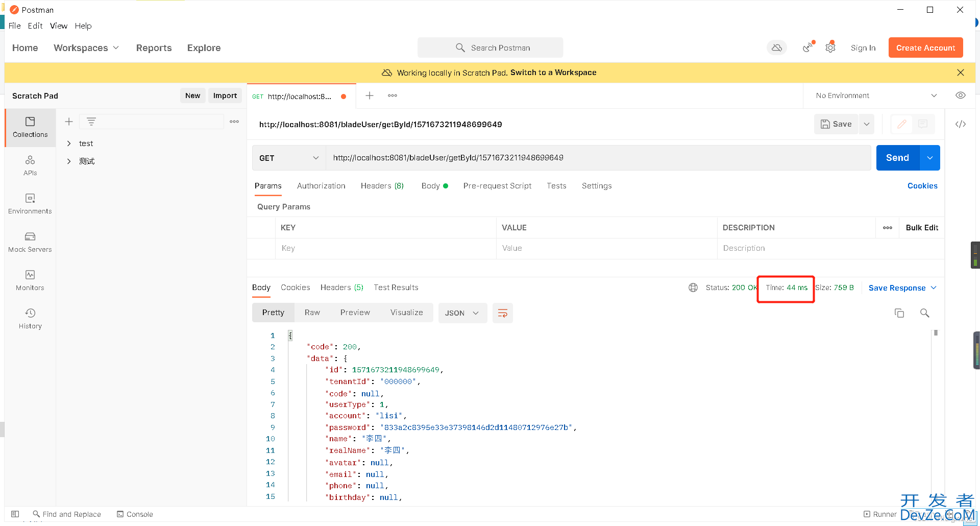Click the plus icon to create collection
The width and height of the screenshot is (980, 526).
tap(69, 122)
